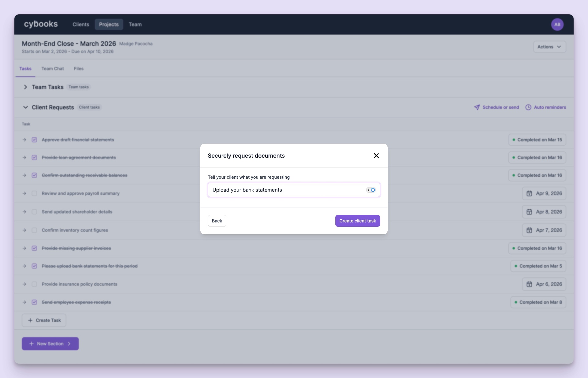
Task: Open the Projects menu item
Action: click(x=109, y=24)
